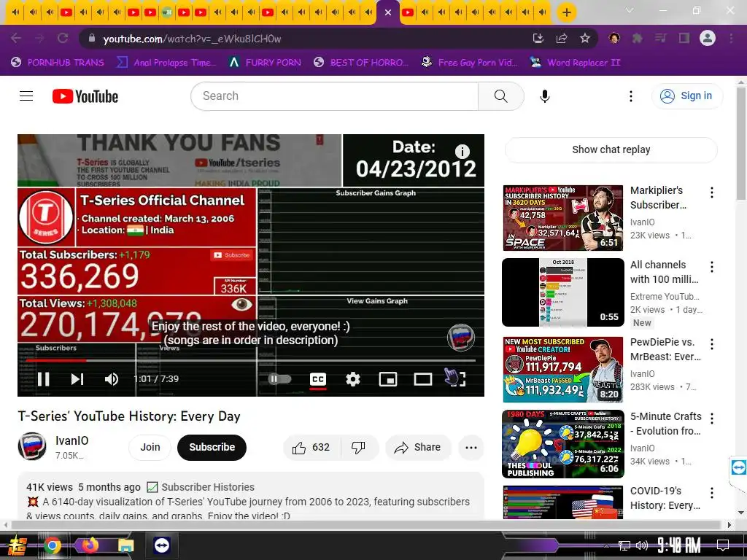Subscribe to the IvanIO channel
This screenshot has height=560, width=747.
[x=212, y=448]
